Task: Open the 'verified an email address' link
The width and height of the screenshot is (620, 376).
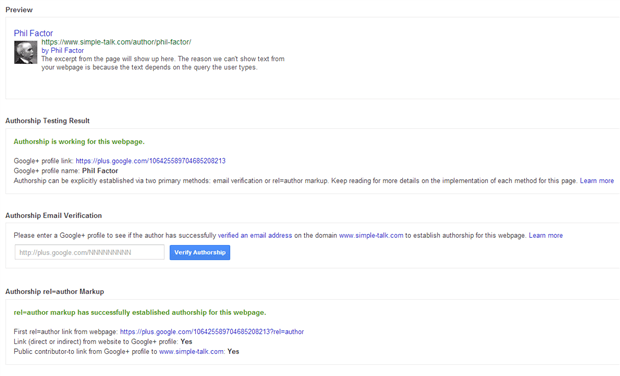Action: pyautogui.click(x=255, y=235)
